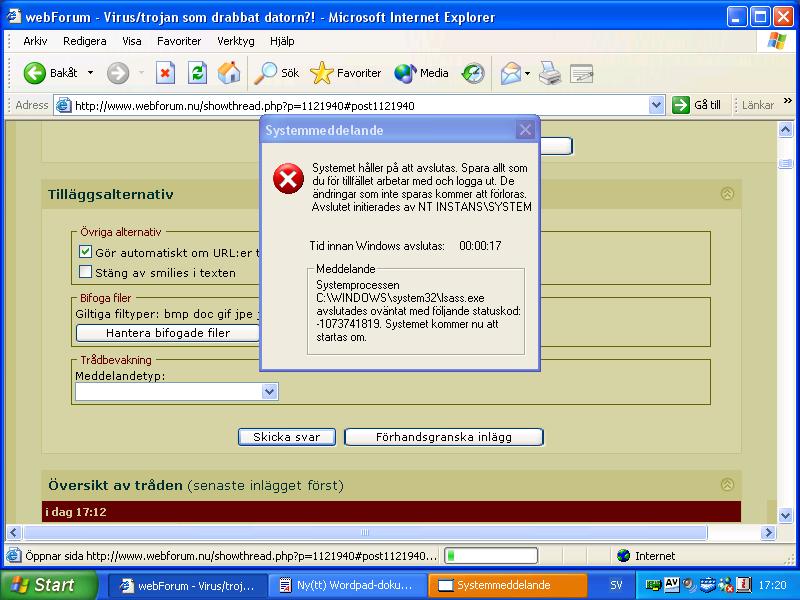Image resolution: width=800 pixels, height=600 pixels.
Task: Click blue shield tray icon
Action: pyautogui.click(x=707, y=585)
